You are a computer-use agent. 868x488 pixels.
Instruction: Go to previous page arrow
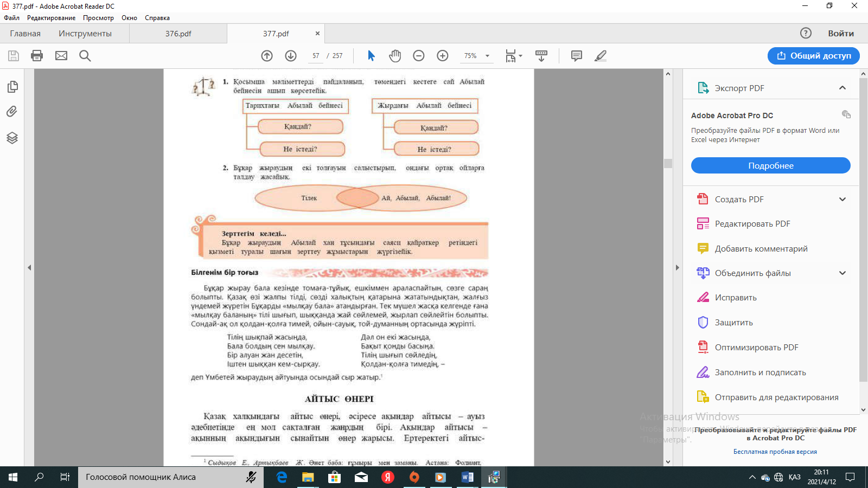[x=267, y=56]
